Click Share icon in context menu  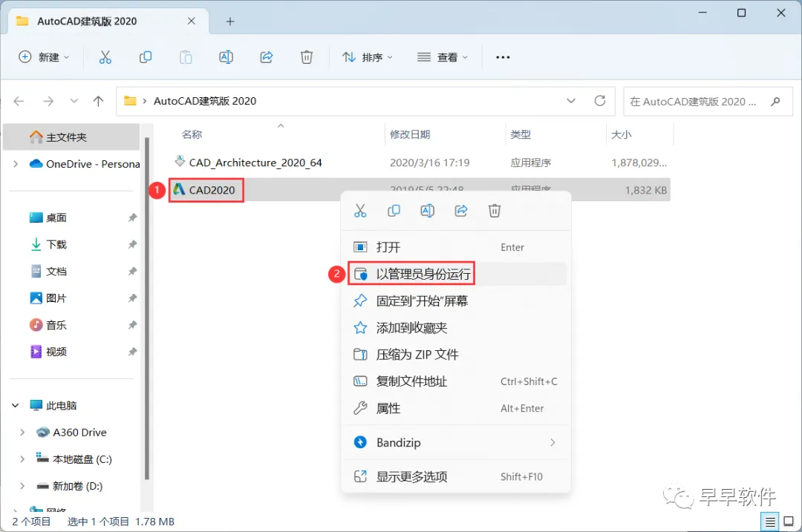[x=461, y=211]
